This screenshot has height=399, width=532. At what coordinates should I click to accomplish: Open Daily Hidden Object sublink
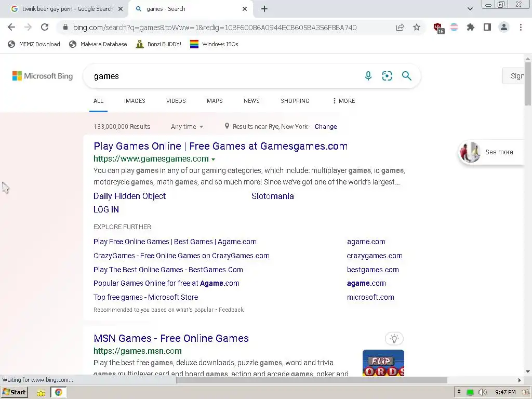[x=129, y=196]
